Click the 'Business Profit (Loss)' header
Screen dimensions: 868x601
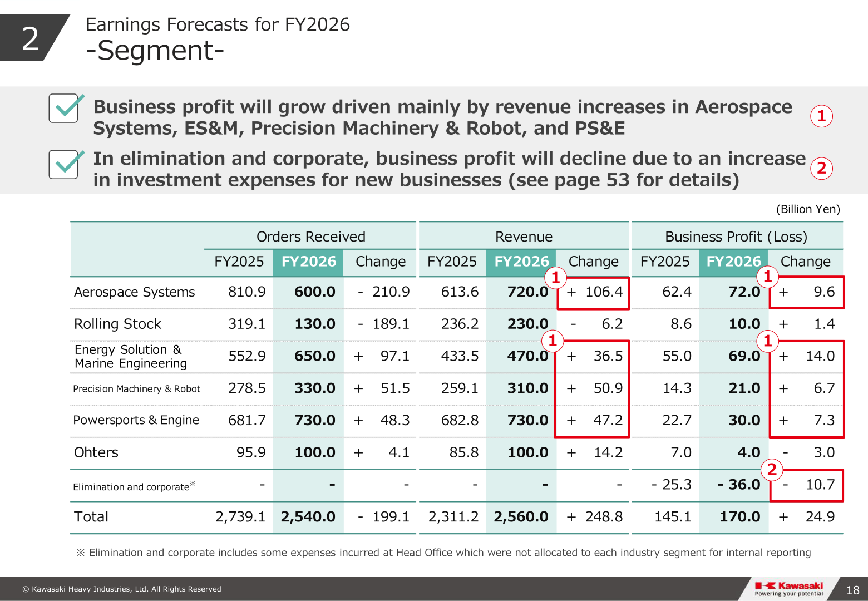(736, 237)
